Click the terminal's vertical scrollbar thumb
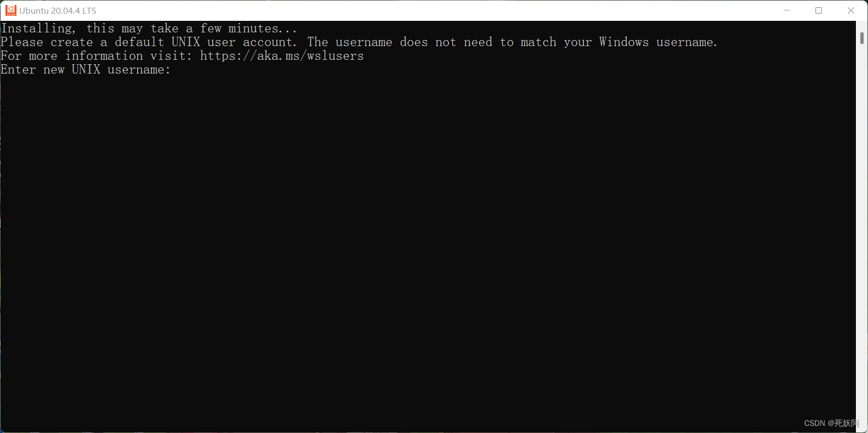The image size is (868, 433). coord(862,38)
